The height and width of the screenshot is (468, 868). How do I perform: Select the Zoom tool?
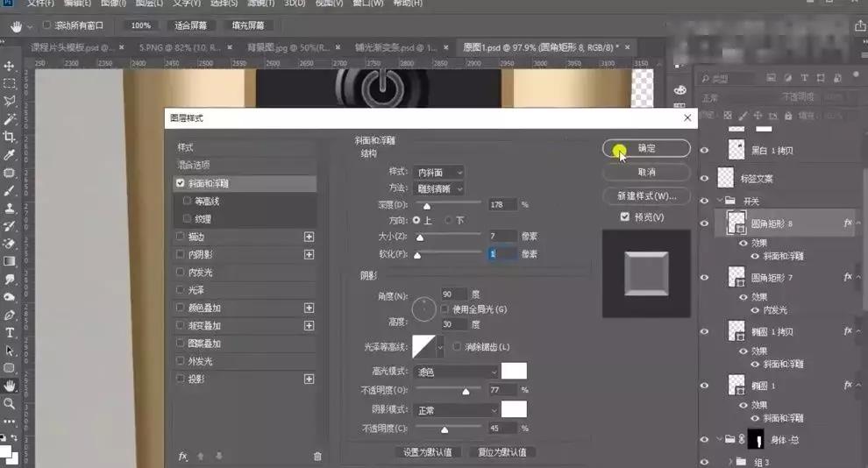point(10,403)
